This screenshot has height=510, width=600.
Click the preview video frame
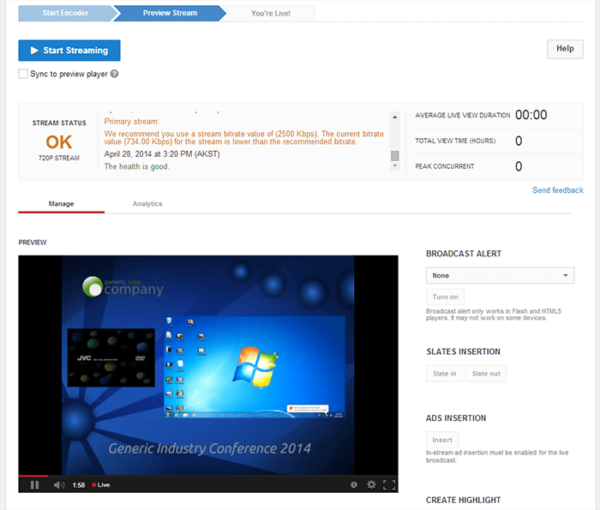208,365
